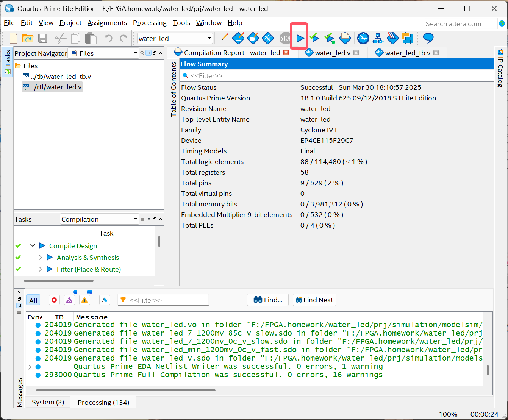The width and height of the screenshot is (508, 420).
Task: Open the Chip Planner toolbar icon
Action: pos(268,38)
